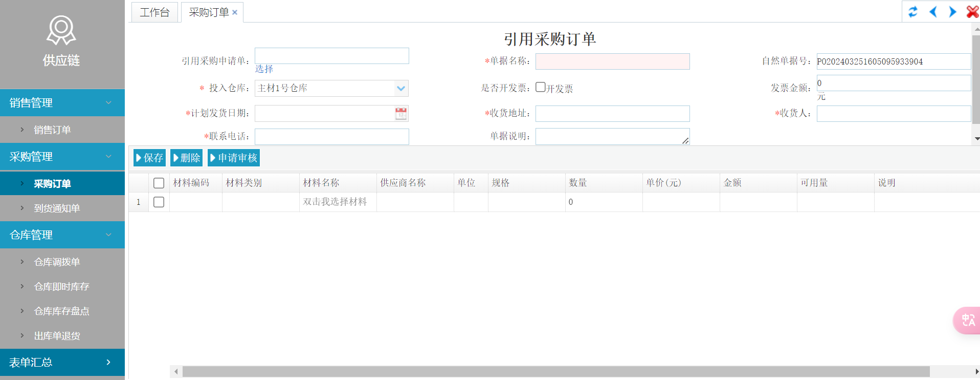Viewport: 980px width, 380px height.
Task: Open the 投入仓库 warehouse dropdown
Action: (401, 88)
